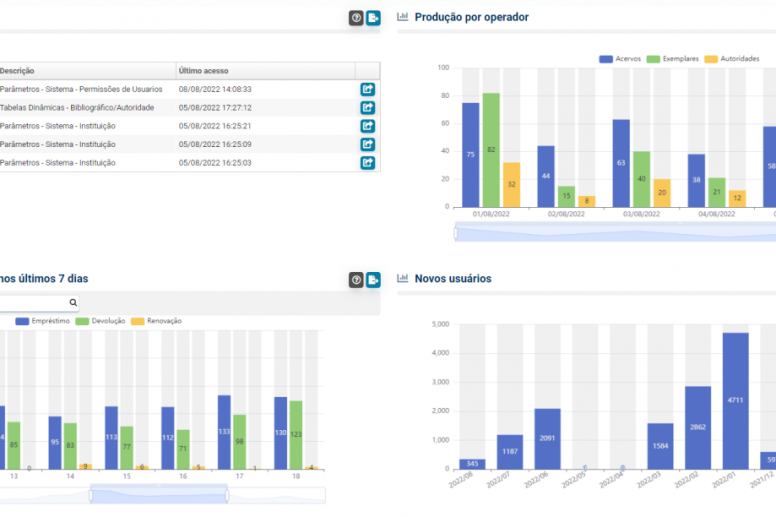Click help icon in the últimos 7 dias panel
This screenshot has height=517, width=776.
[x=356, y=280]
